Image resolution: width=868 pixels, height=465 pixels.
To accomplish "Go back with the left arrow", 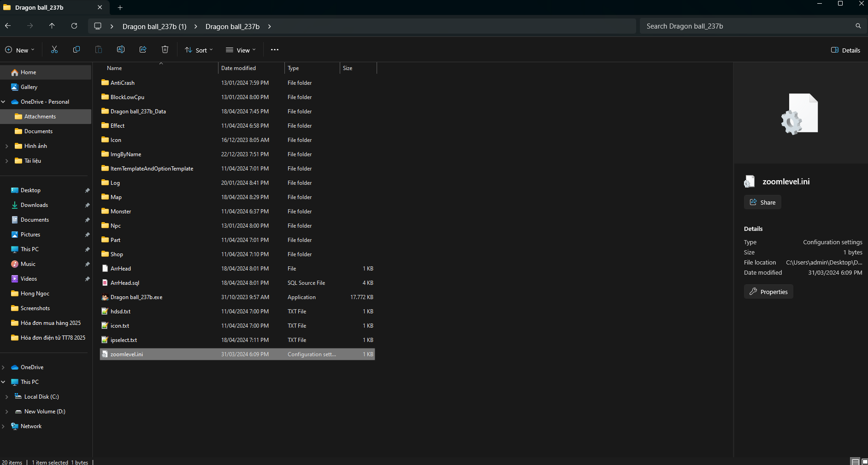I will pos(8,26).
